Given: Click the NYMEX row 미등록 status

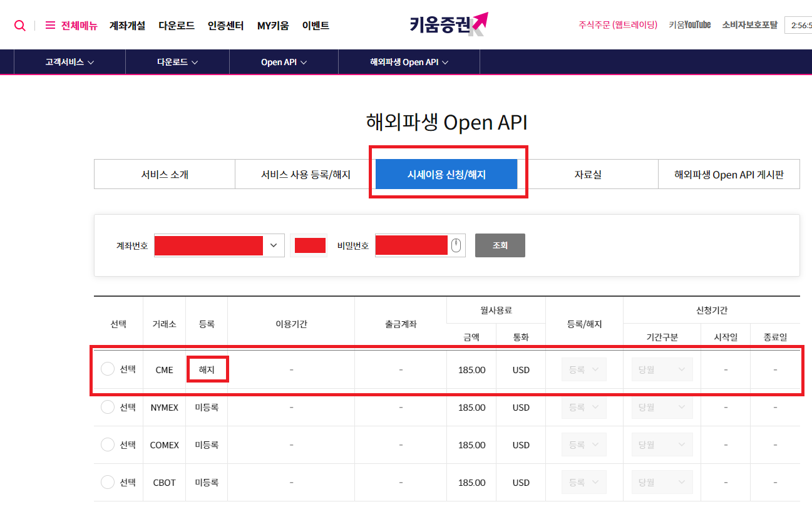Looking at the screenshot, I should click(x=207, y=407).
